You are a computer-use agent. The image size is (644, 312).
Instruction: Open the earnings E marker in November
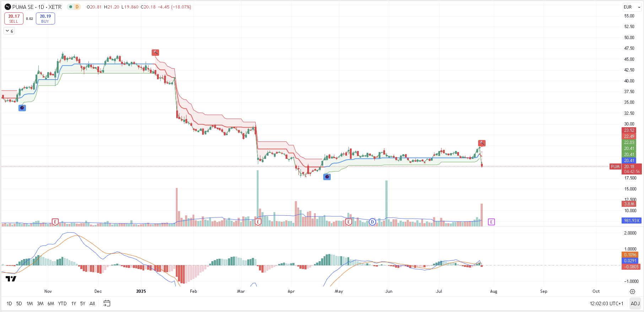tap(55, 222)
